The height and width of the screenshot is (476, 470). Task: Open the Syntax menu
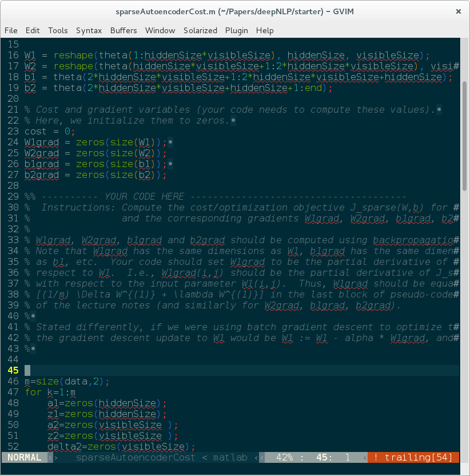[x=89, y=30]
